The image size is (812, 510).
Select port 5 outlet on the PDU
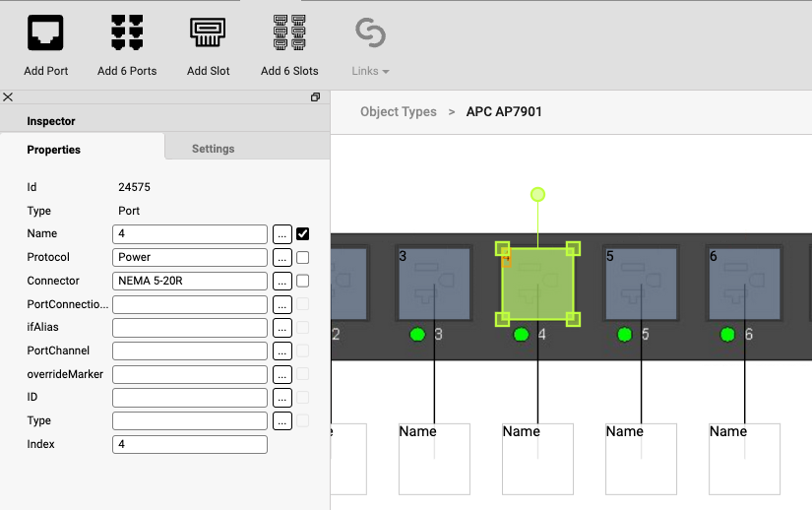pos(641,284)
